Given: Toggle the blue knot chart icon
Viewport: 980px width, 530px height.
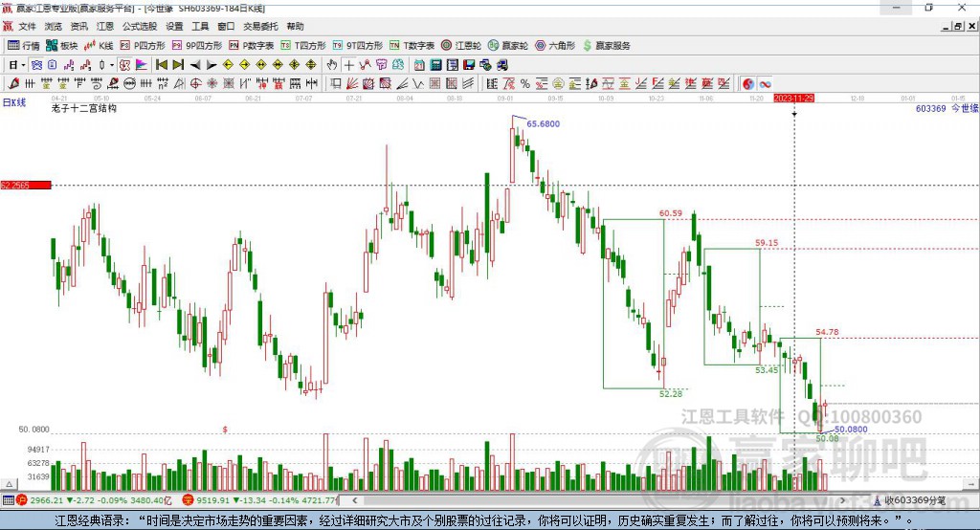Looking at the screenshot, I should [36, 65].
